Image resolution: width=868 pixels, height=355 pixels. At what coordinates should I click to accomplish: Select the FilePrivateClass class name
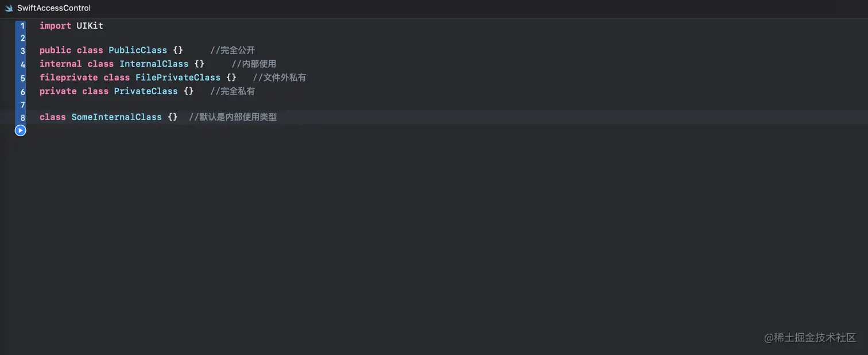(178, 78)
